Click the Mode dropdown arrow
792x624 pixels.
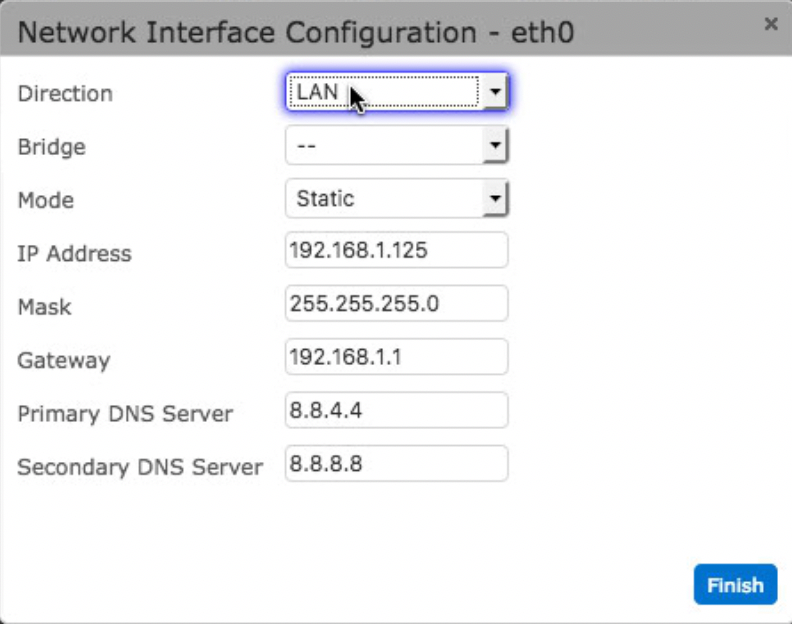[495, 199]
